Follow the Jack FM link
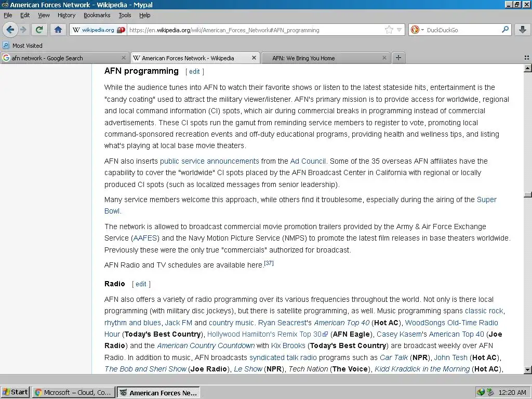The height and width of the screenshot is (399, 532). tap(179, 323)
